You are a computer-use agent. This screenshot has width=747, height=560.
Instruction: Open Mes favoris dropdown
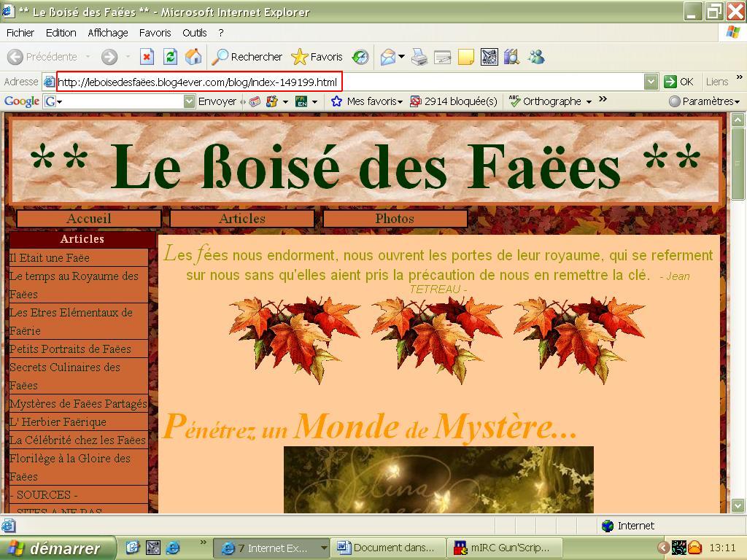367,101
